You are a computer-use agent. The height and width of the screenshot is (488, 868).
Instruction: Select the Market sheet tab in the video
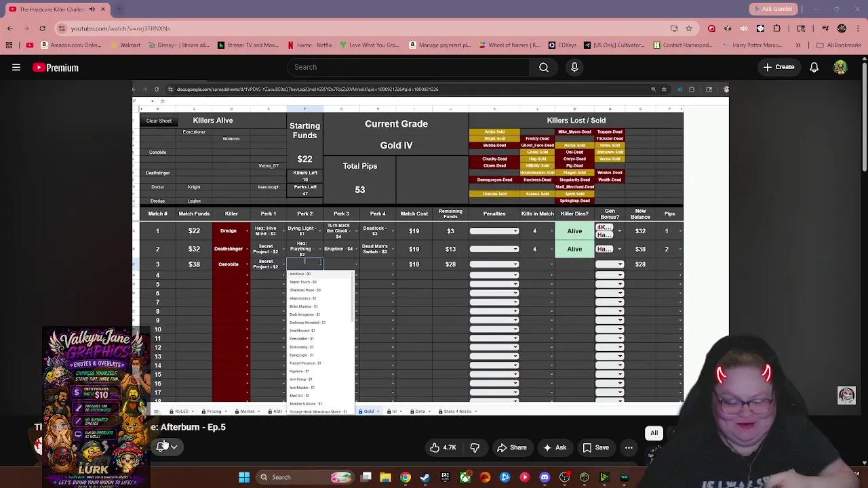click(x=247, y=411)
